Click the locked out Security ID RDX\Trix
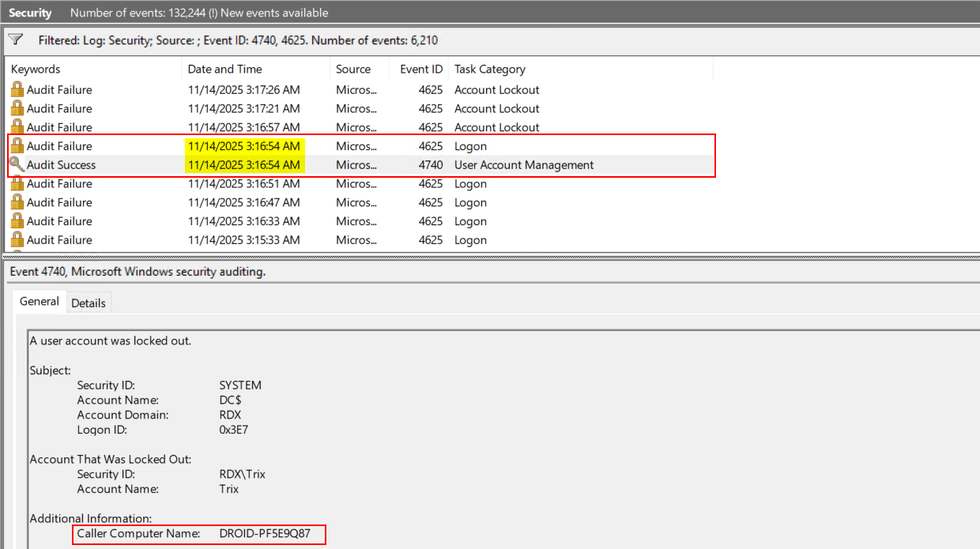The image size is (980, 549). click(x=242, y=474)
